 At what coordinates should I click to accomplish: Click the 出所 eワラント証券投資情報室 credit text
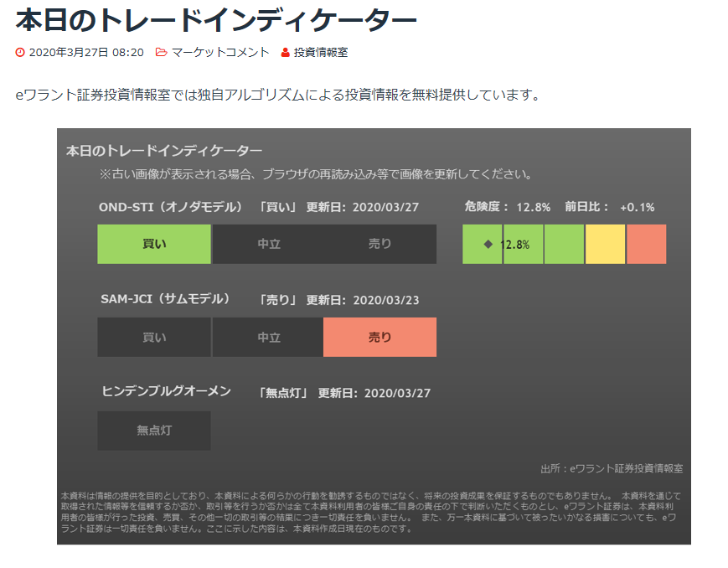point(612,468)
